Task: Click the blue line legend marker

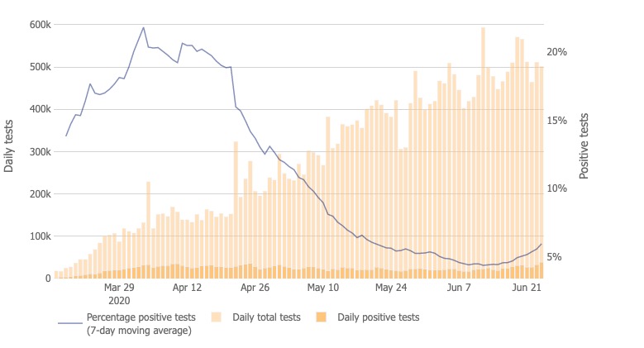Action: (x=69, y=324)
